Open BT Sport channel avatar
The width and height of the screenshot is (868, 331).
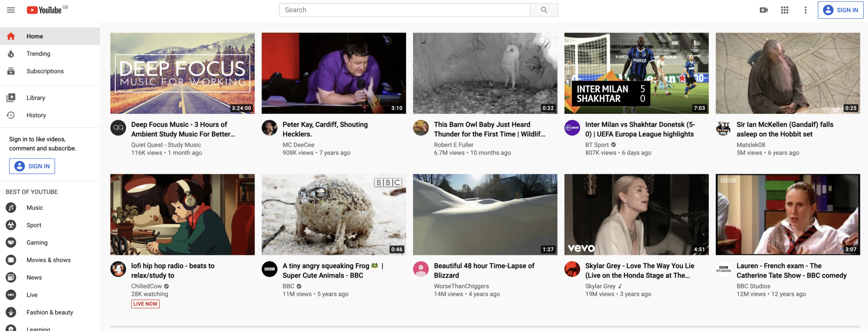572,128
